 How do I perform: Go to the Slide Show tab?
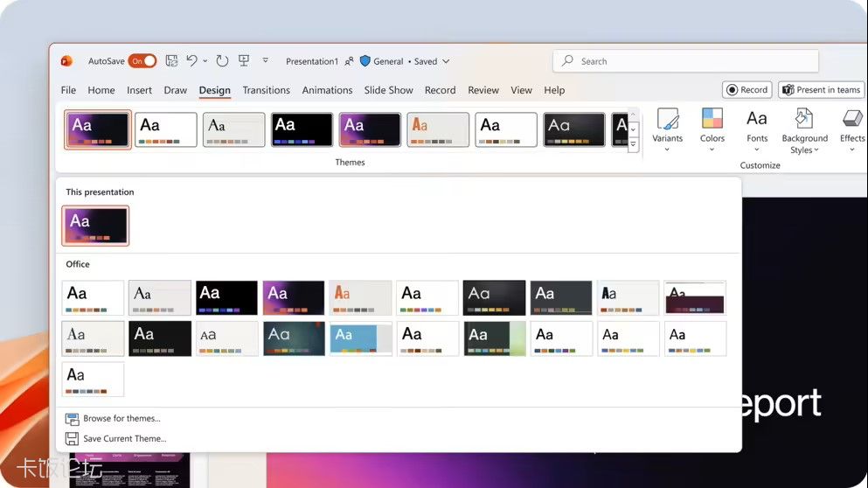pyautogui.click(x=389, y=90)
